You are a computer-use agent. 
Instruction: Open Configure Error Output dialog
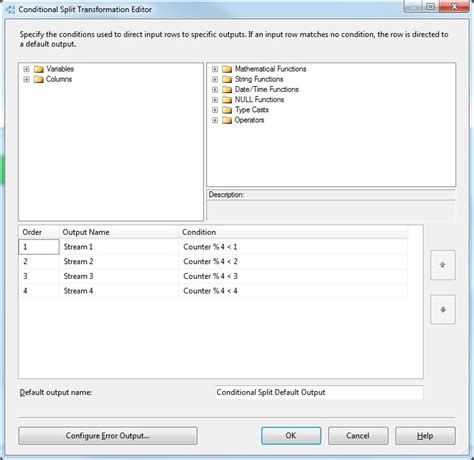tap(108, 436)
